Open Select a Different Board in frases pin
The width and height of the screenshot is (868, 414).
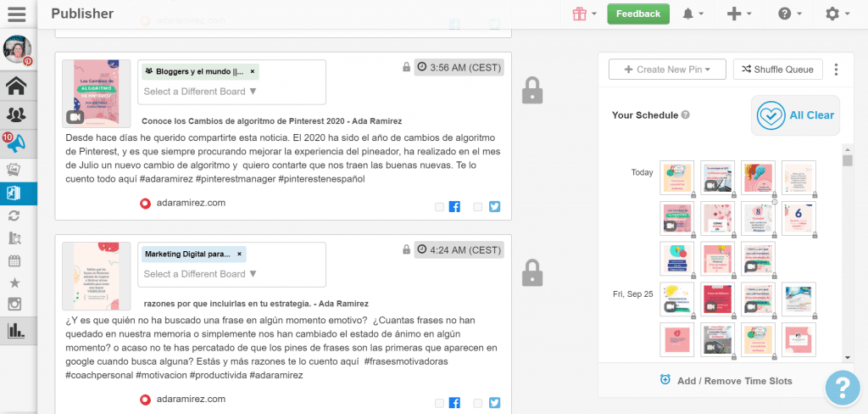[x=200, y=274]
